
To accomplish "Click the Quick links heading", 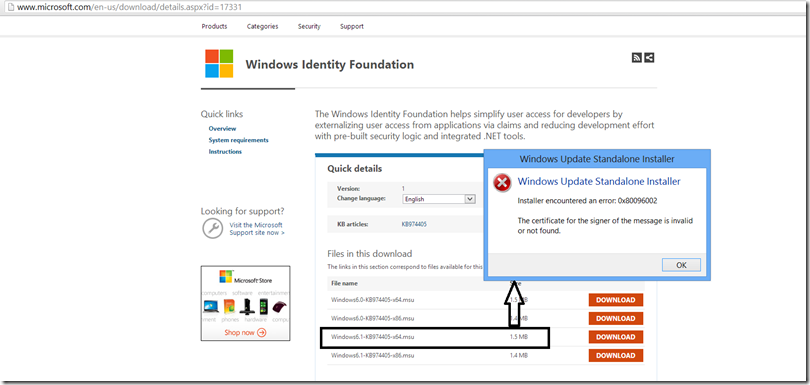I will [x=222, y=114].
